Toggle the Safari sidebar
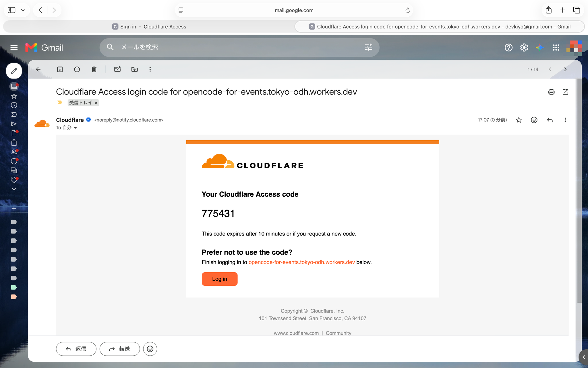The image size is (588, 368). coord(11,10)
